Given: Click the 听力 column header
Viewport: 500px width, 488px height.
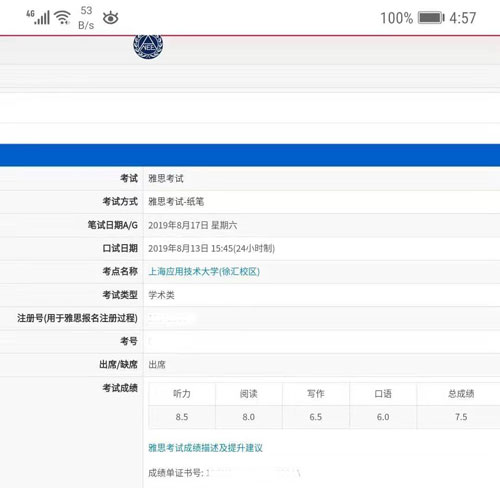Looking at the screenshot, I should [x=182, y=394].
